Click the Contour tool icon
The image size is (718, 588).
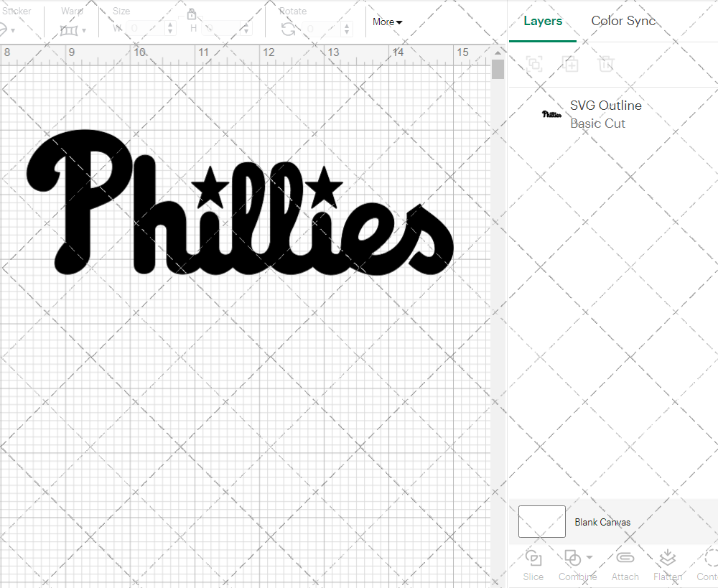(711, 557)
